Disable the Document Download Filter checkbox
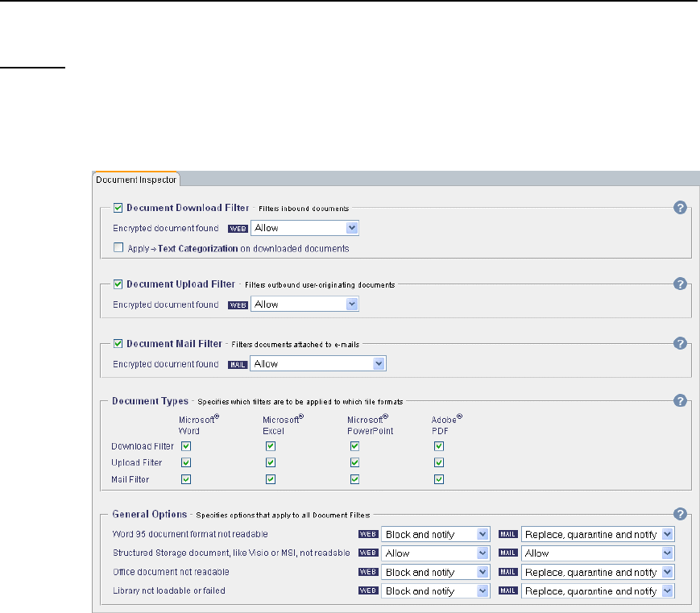700x613 pixels. [118, 208]
